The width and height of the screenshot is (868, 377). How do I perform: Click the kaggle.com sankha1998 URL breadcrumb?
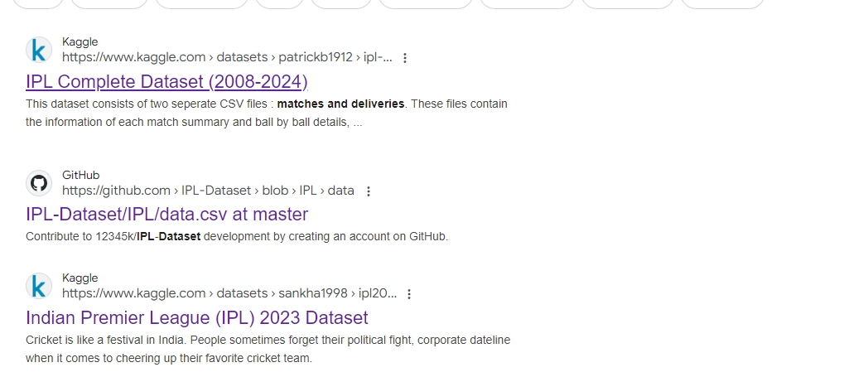(x=229, y=294)
